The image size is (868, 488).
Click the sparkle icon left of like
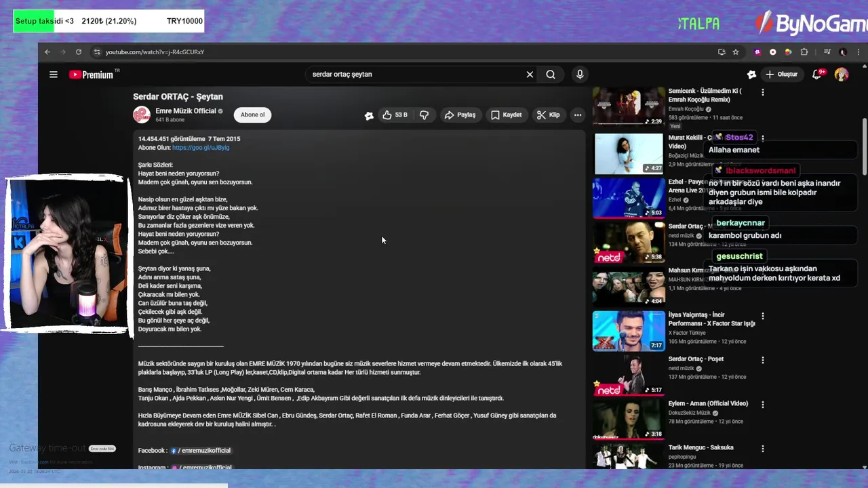(x=369, y=115)
